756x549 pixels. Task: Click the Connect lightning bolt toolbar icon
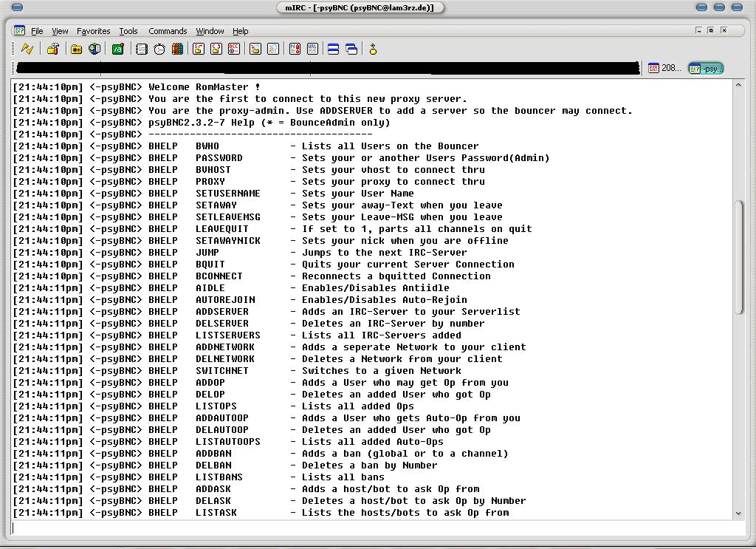tap(27, 49)
